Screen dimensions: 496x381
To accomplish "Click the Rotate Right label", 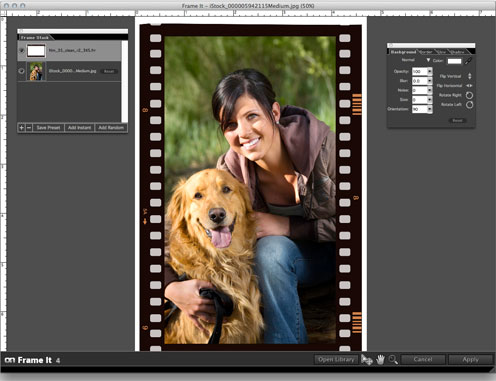I will click(450, 95).
